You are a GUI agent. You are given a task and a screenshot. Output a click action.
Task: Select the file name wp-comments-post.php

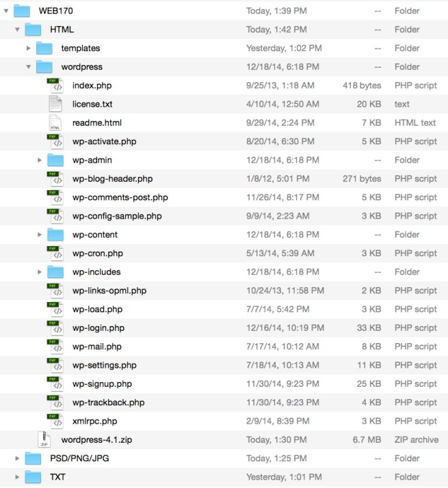(x=120, y=198)
